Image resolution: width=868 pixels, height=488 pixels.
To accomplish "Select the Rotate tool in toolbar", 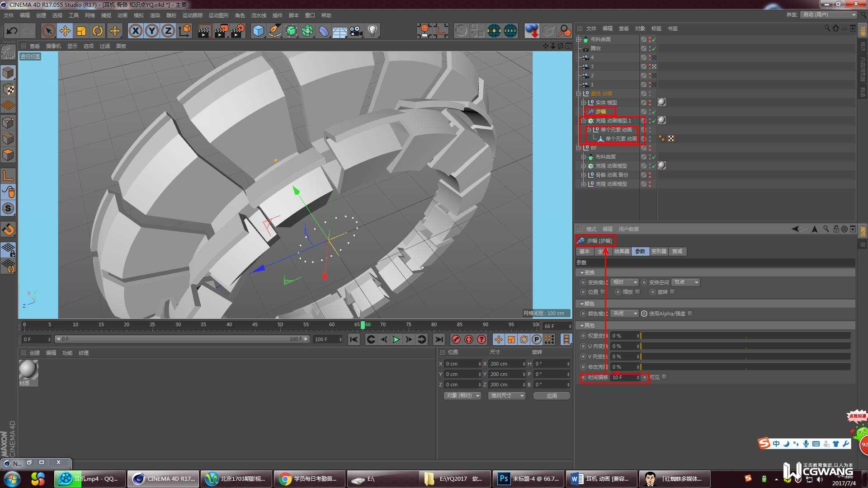I will pyautogui.click(x=98, y=31).
